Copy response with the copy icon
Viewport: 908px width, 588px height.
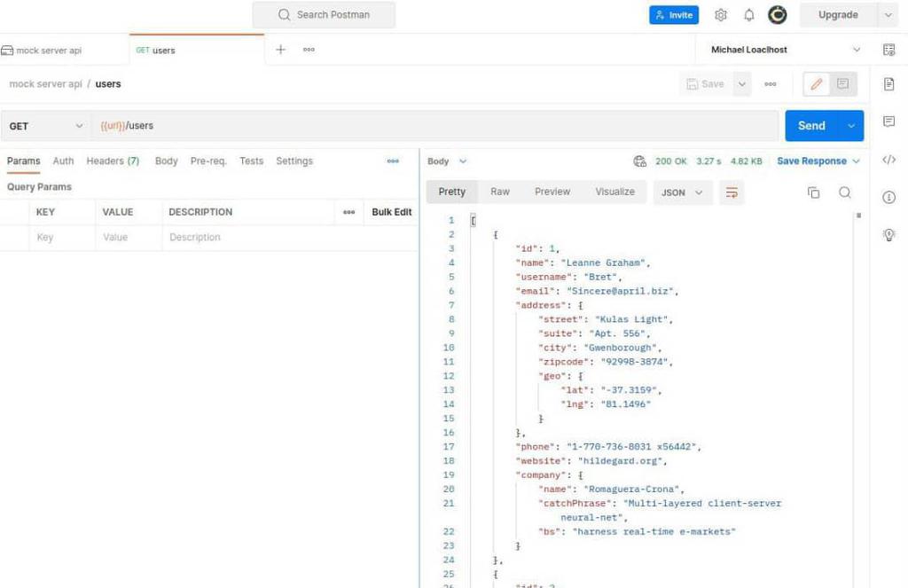click(x=814, y=192)
